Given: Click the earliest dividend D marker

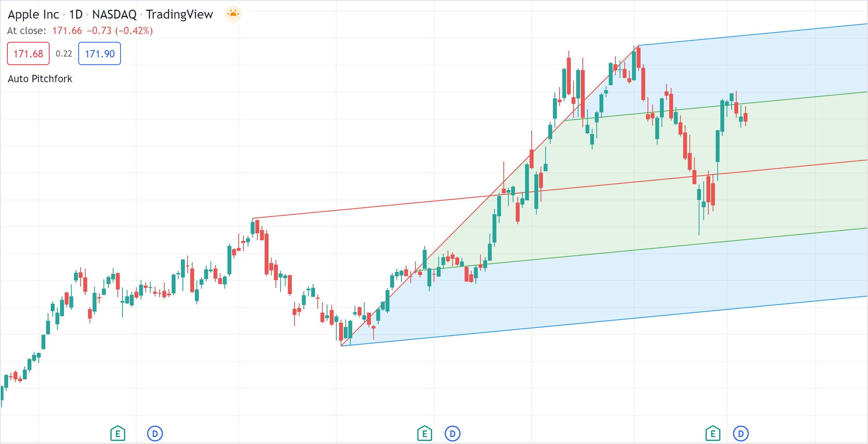Looking at the screenshot, I should [x=155, y=434].
